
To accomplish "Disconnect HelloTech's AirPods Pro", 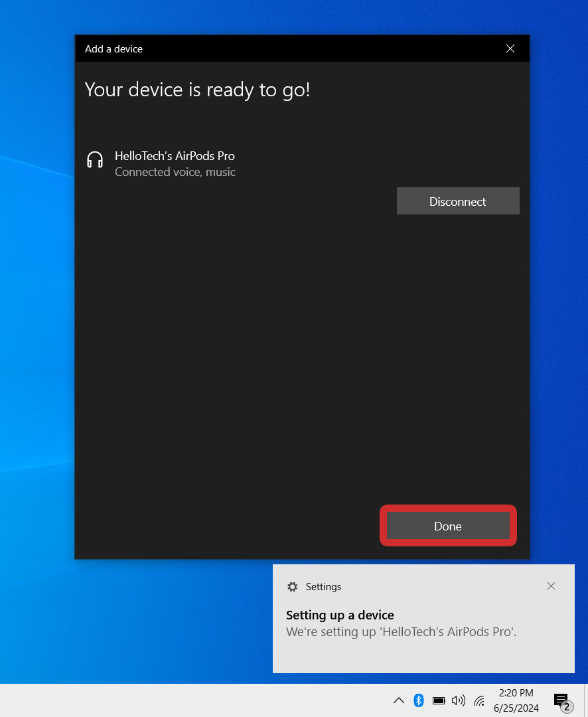I will (458, 201).
